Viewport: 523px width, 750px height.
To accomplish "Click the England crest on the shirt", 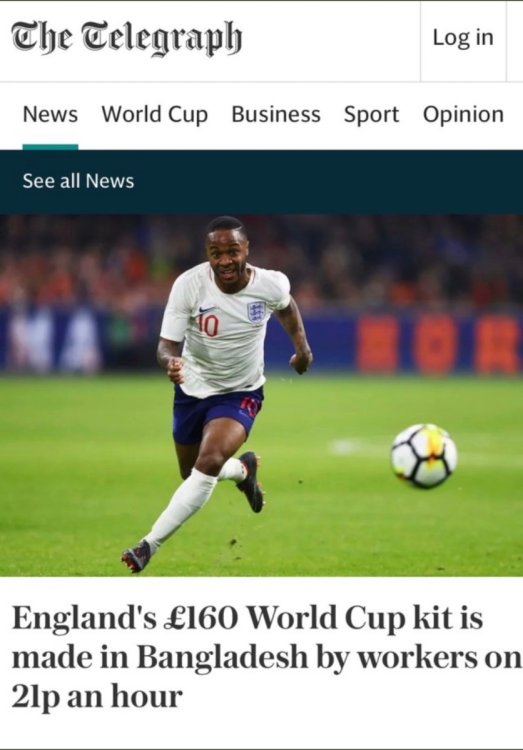I will pos(256,312).
